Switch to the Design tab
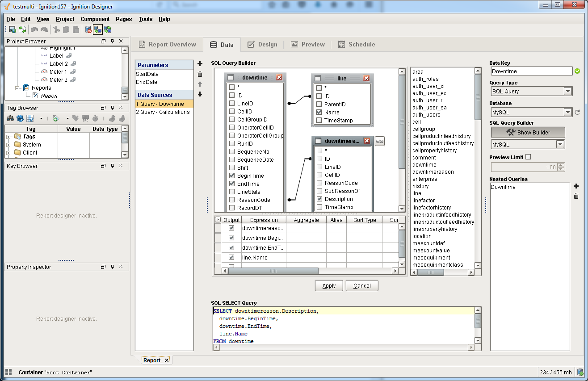Screen dimensions: 588x381 tap(262, 45)
